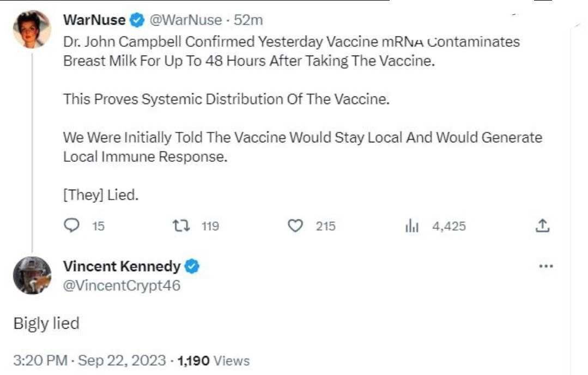Click the WarNuse display name
Image resolution: width=588 pixels, height=375 pixels.
click(94, 21)
